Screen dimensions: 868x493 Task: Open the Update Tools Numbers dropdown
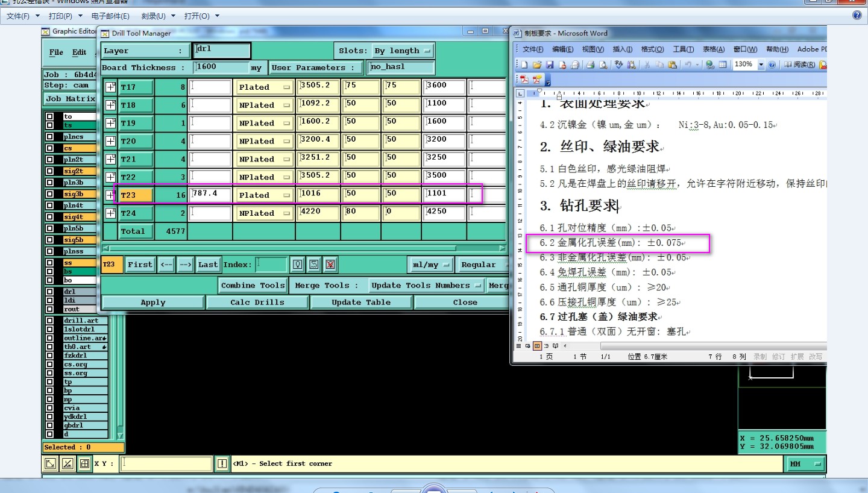(426, 285)
